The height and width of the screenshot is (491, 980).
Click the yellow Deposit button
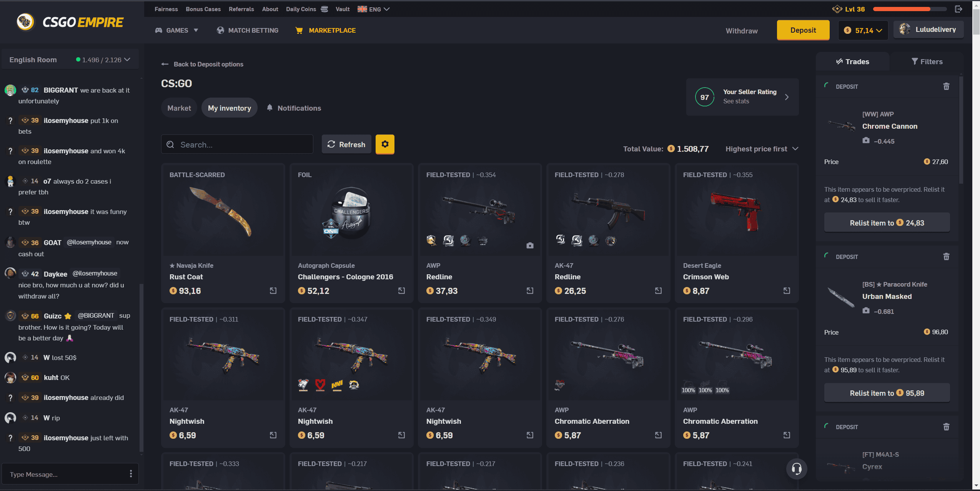[803, 30]
